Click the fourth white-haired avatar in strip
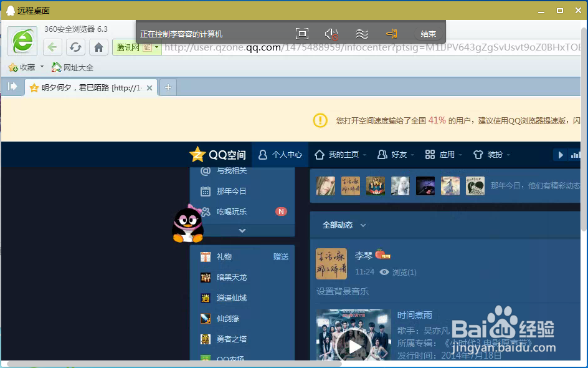The image size is (588, 368). coord(400,186)
